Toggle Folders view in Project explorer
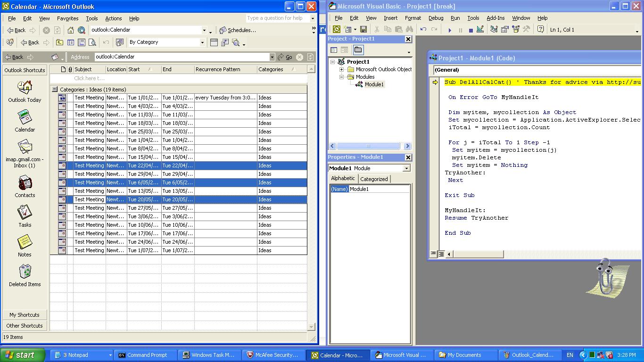The image size is (644, 362). [x=358, y=50]
